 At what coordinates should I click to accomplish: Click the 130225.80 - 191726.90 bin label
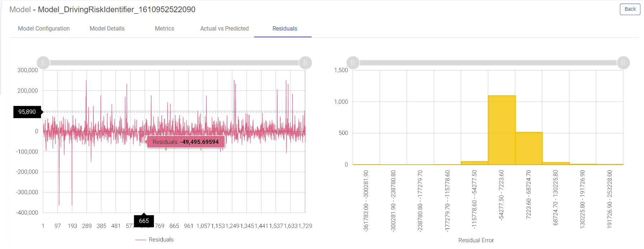coord(583,199)
